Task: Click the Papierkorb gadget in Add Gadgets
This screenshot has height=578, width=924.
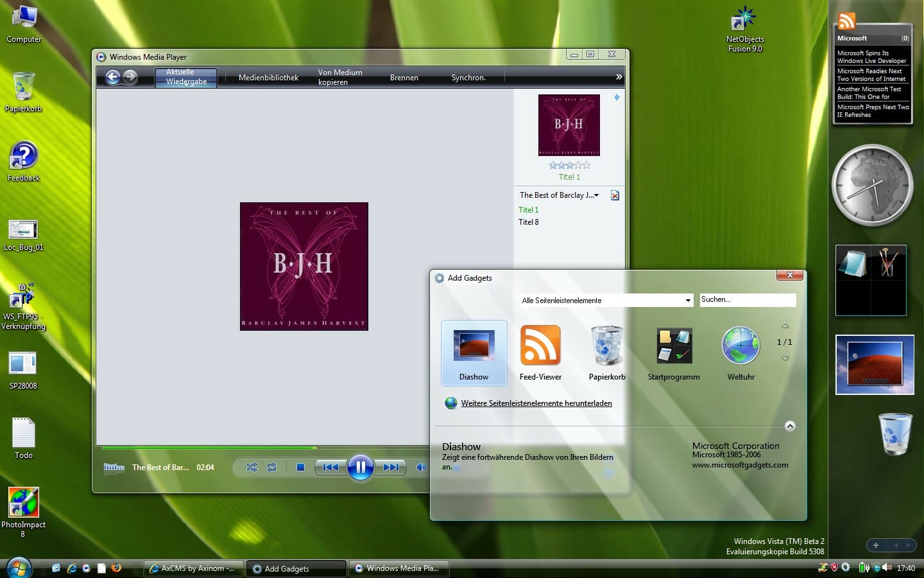Action: [606, 346]
